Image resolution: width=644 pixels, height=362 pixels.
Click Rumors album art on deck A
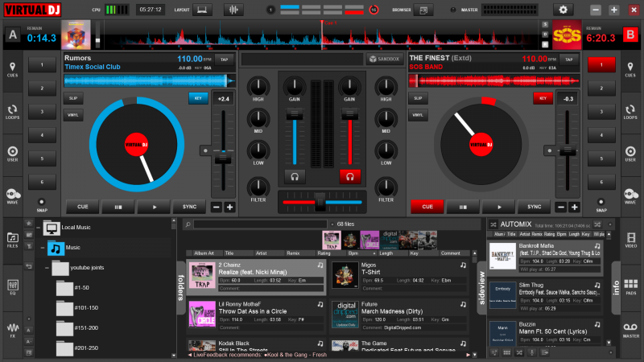click(x=76, y=35)
